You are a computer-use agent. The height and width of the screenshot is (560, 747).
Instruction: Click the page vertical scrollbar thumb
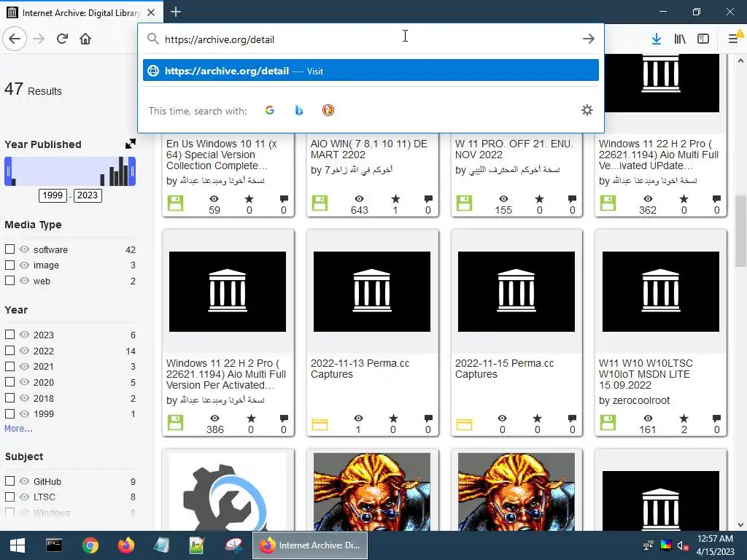(740, 231)
